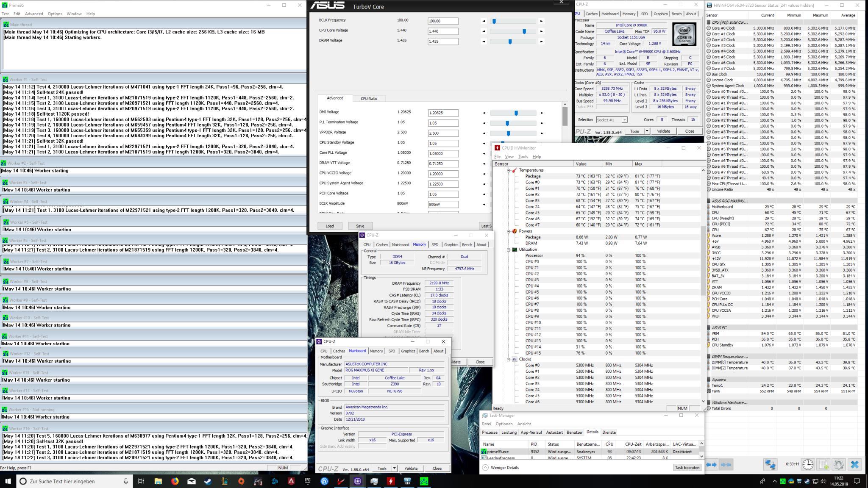
Task: Open the Windows Start menu
Action: (8, 481)
